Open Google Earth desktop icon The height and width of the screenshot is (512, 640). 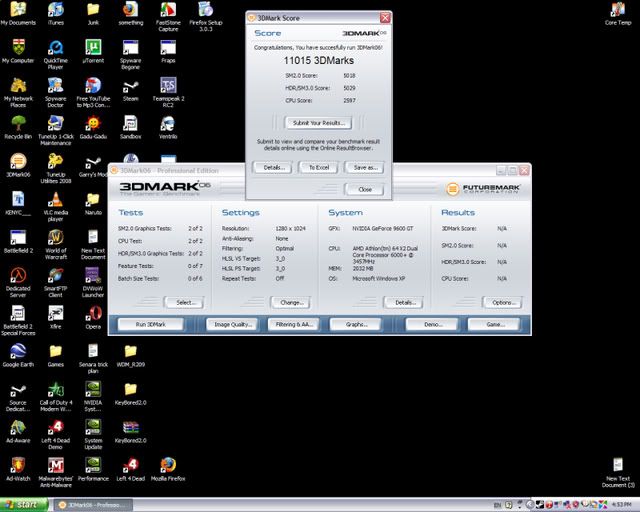pos(18,355)
